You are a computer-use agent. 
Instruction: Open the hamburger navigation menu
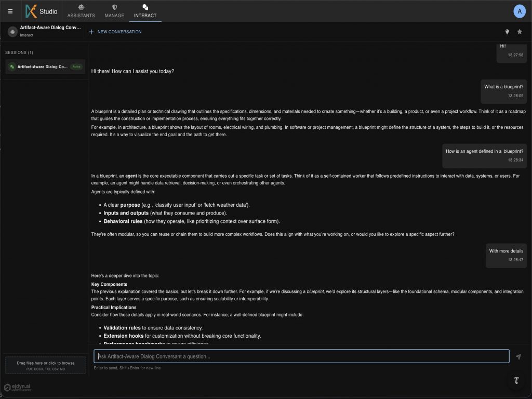click(x=10, y=11)
